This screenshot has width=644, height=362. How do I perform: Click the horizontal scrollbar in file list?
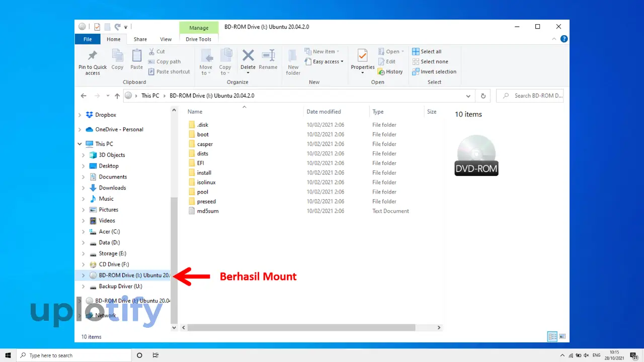(x=302, y=327)
